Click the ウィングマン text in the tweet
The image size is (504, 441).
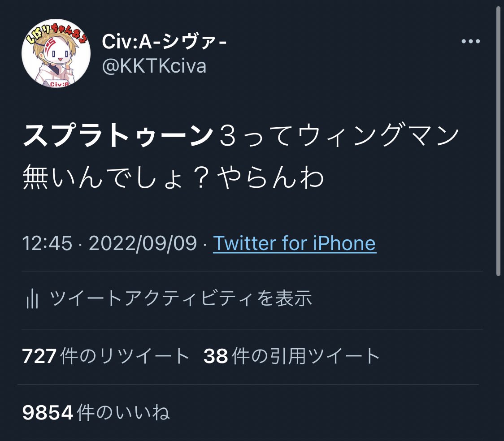[378, 136]
